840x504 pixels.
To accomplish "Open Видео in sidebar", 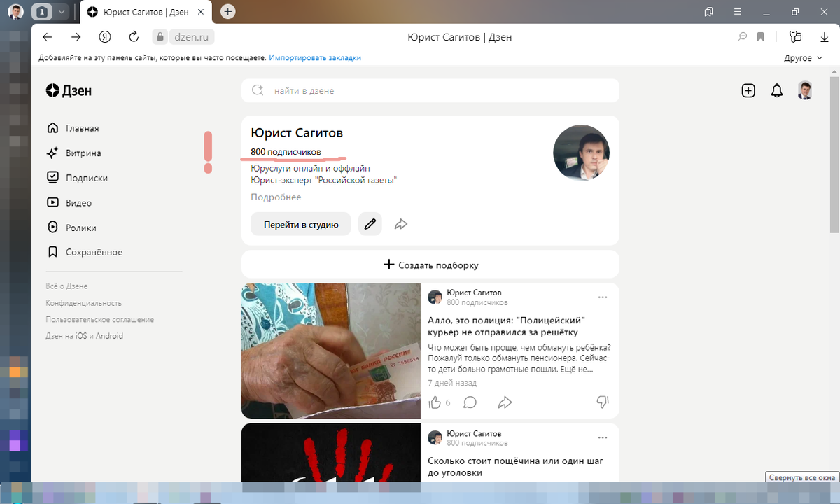I will [69, 203].
